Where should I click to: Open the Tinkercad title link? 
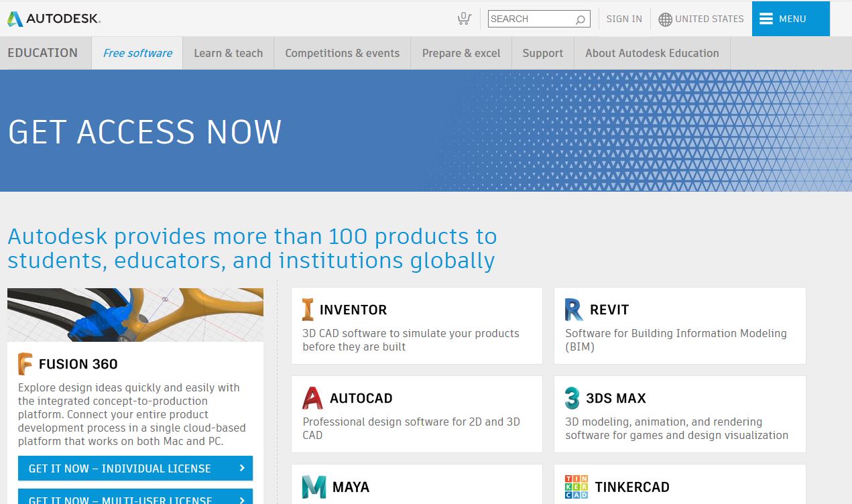click(x=632, y=487)
